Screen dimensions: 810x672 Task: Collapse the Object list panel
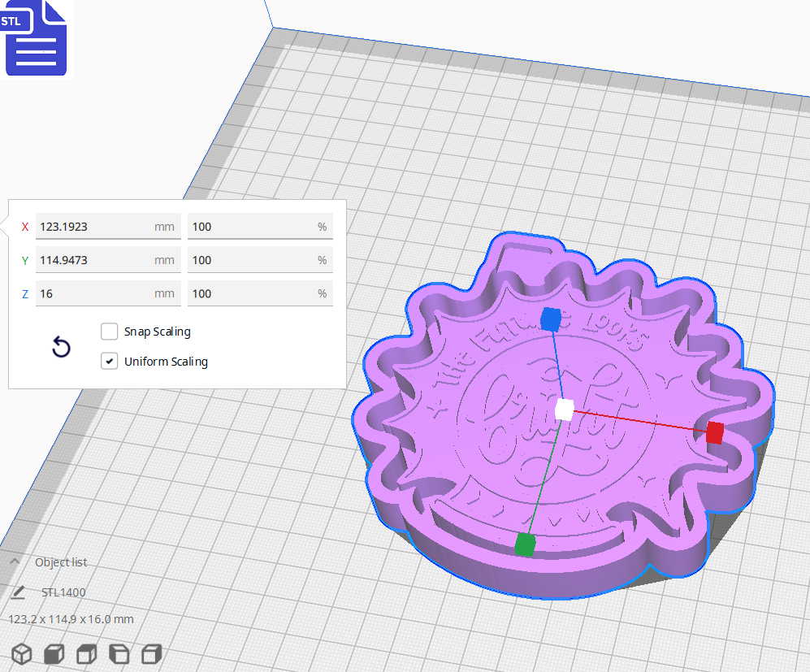pyautogui.click(x=15, y=561)
